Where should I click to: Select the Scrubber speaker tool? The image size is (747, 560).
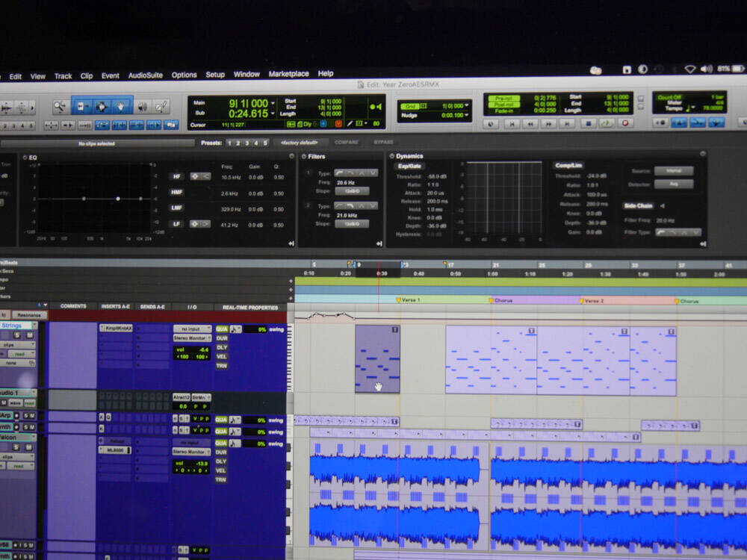click(142, 107)
